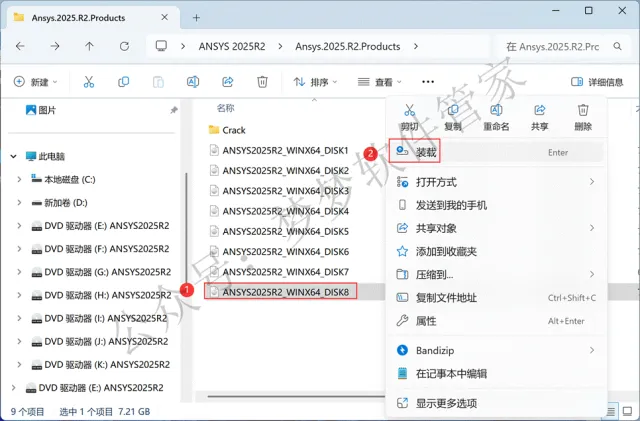Expand the first DVD 驱动器 (E:) node under 此电脑
Image resolution: width=640 pixels, height=421 pixels.
[x=19, y=225]
